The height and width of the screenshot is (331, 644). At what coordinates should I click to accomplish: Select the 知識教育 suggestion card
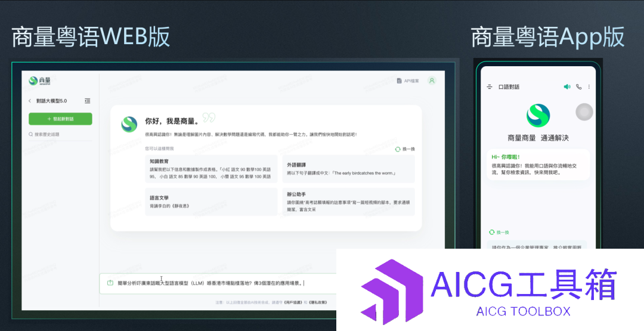[211, 169]
